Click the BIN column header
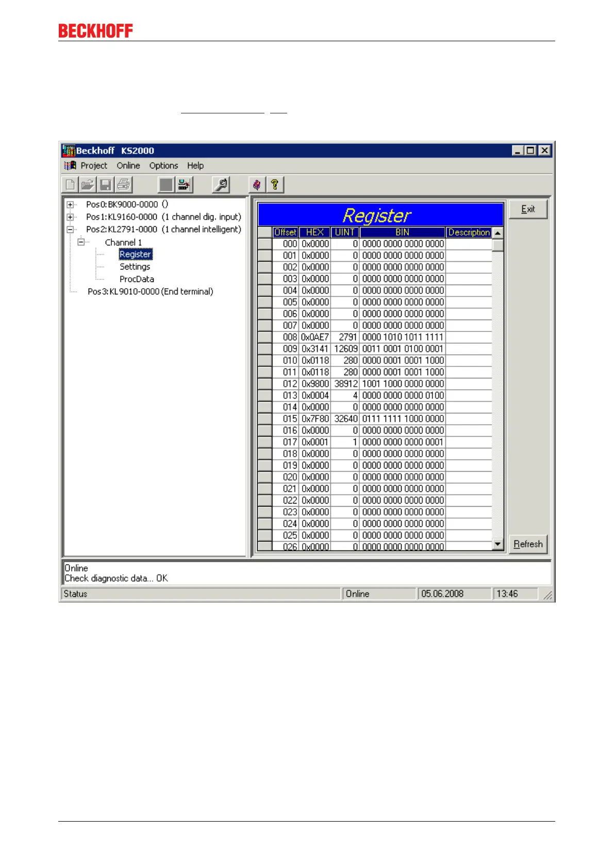Screen dimensions: 614x868 point(402,232)
